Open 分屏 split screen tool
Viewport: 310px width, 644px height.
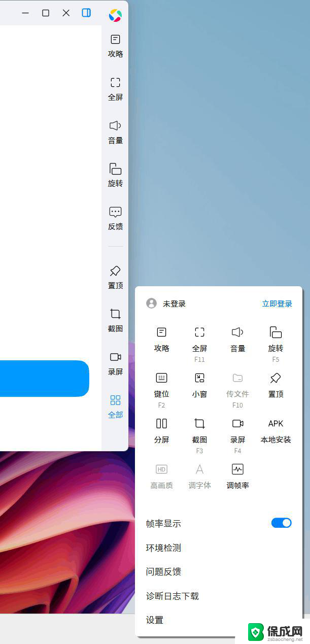click(x=162, y=431)
